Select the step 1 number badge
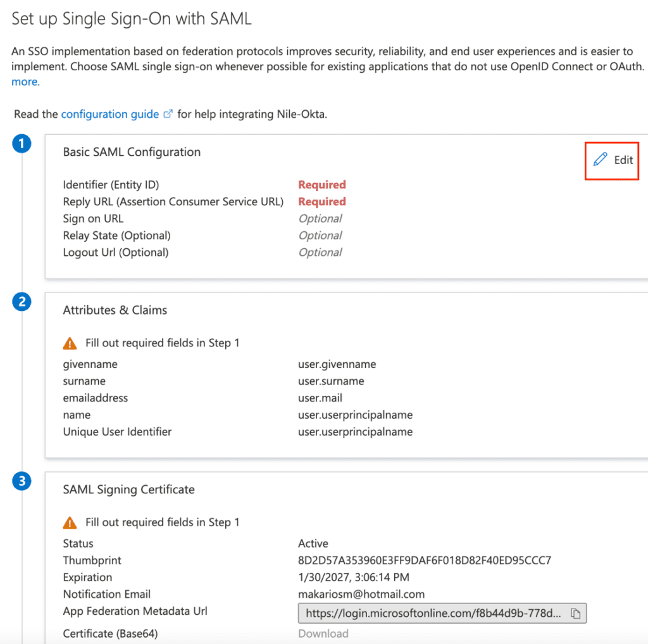Image resolution: width=648 pixels, height=644 pixels. [x=22, y=144]
